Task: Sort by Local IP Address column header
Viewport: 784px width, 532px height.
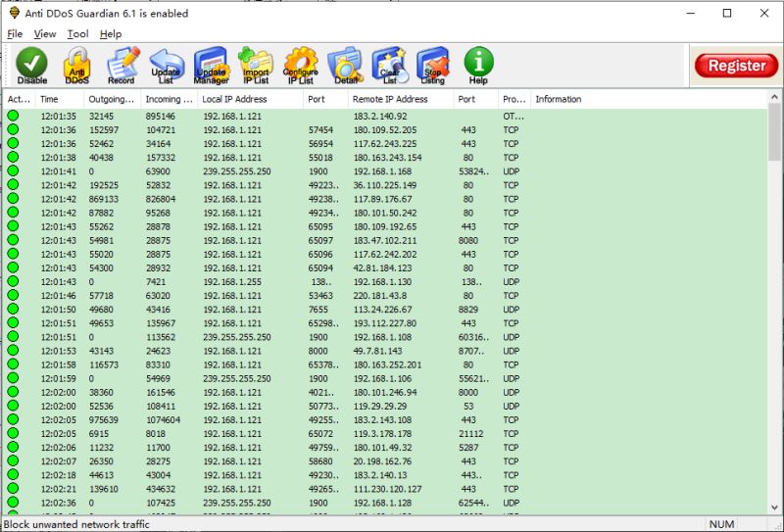Action: 251,99
